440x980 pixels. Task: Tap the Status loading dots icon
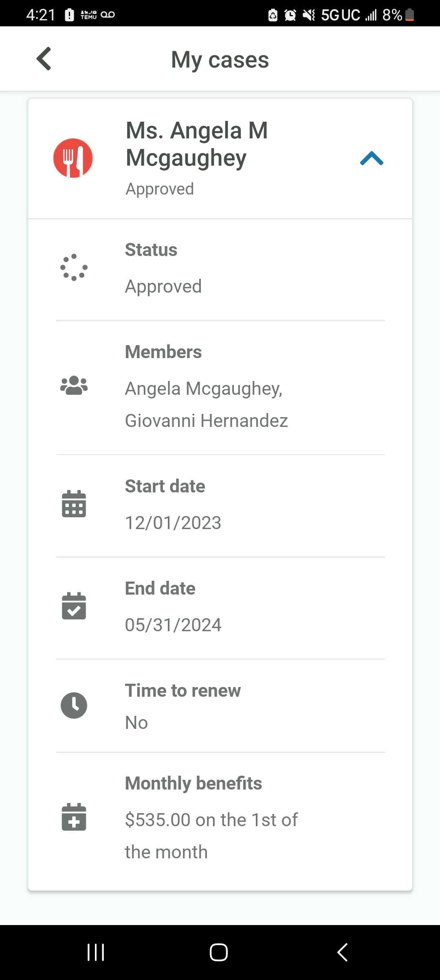(x=74, y=267)
